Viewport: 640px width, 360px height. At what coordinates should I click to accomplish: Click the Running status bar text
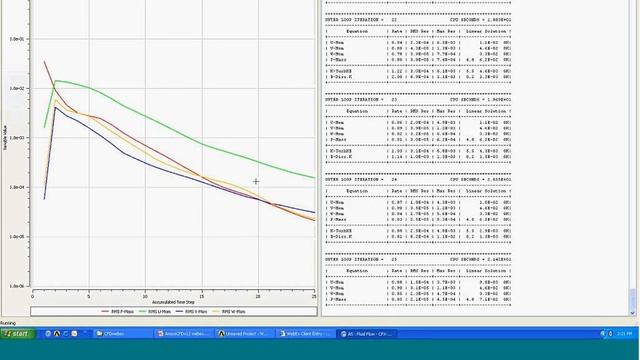click(x=8, y=323)
